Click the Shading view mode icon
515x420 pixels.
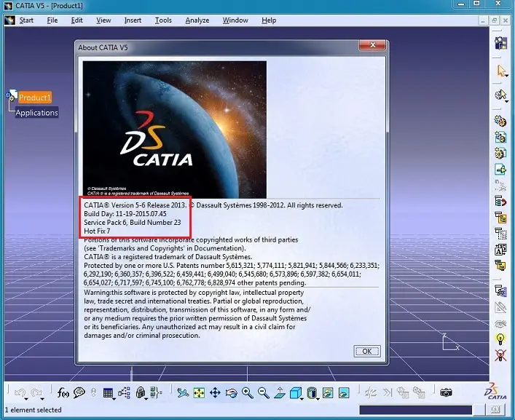[312, 393]
